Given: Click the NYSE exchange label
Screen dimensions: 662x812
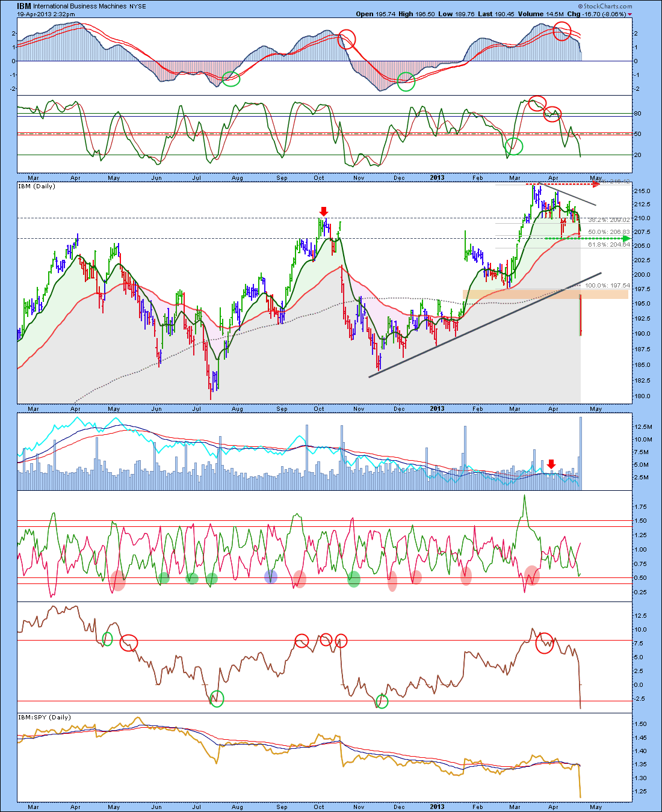Looking at the screenshot, I should coord(138,7).
